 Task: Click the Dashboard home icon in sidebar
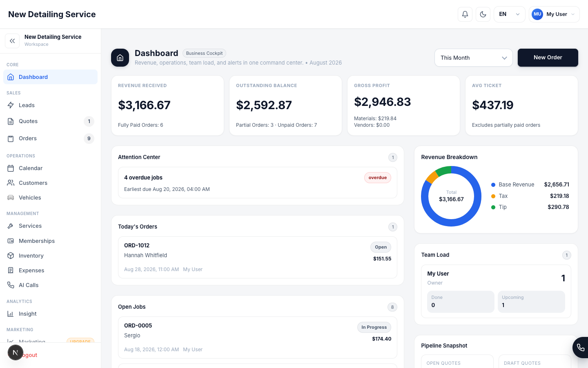[11, 77]
